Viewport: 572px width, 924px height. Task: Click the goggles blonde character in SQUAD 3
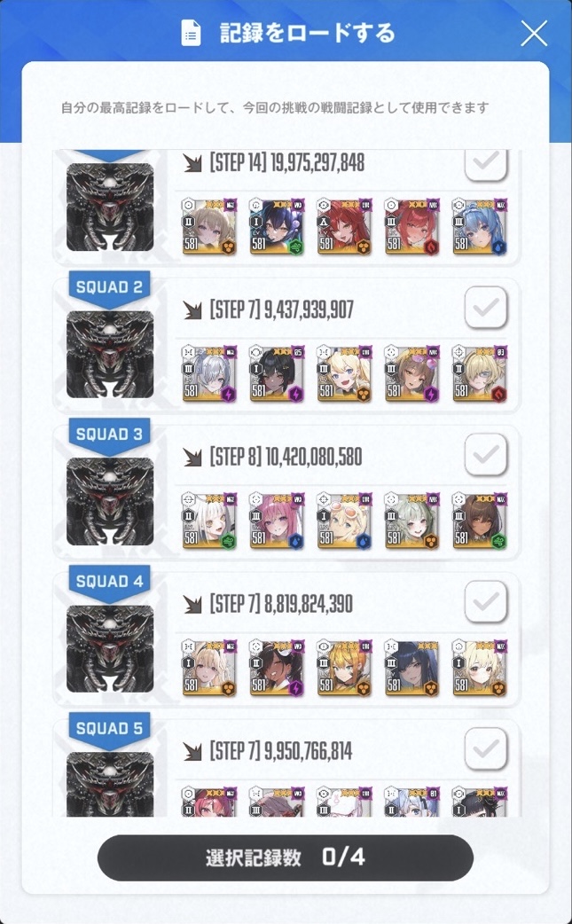point(345,521)
